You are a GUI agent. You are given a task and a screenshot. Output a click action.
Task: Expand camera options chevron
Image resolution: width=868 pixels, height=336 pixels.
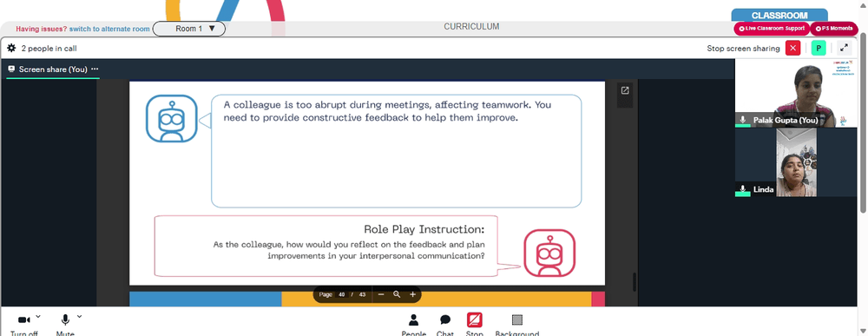tap(37, 317)
